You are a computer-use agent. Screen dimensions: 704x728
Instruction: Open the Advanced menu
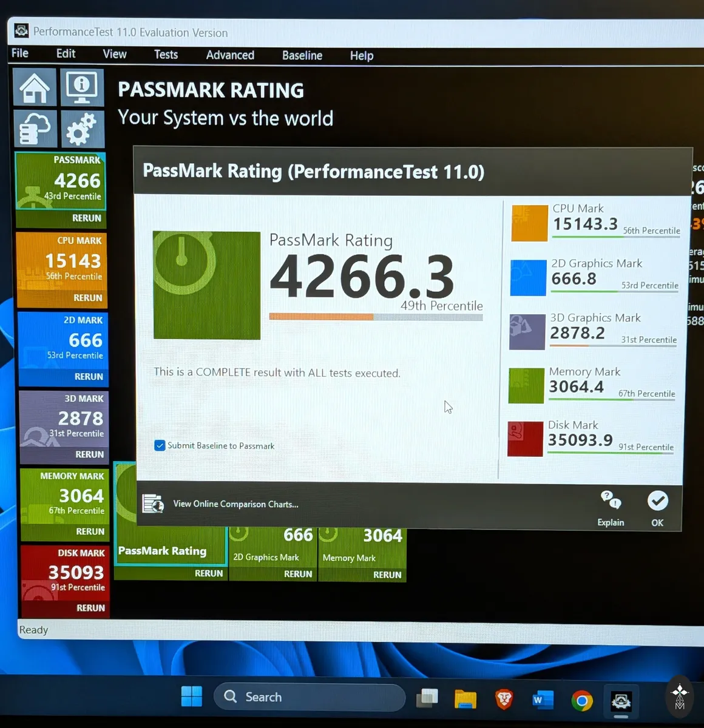[230, 55]
